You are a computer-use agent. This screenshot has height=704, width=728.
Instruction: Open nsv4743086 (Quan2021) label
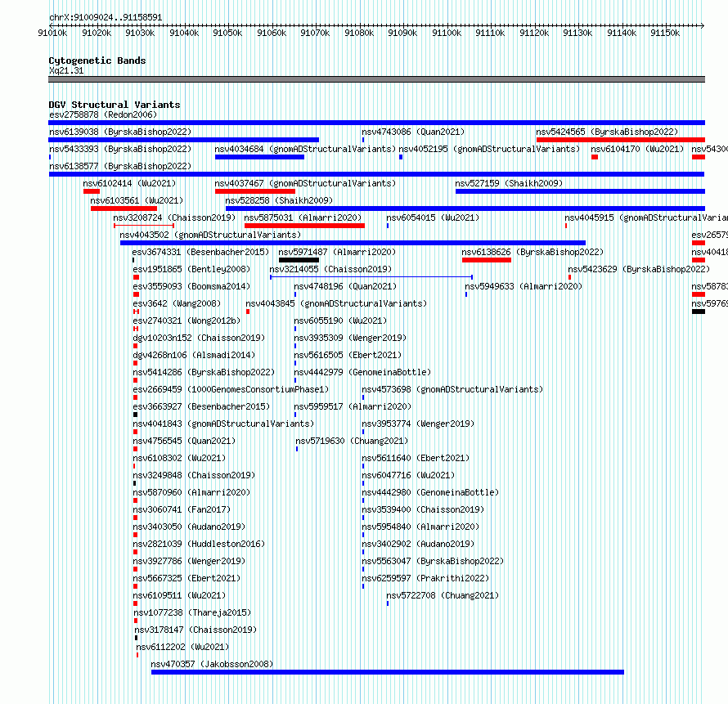pyautogui.click(x=413, y=132)
